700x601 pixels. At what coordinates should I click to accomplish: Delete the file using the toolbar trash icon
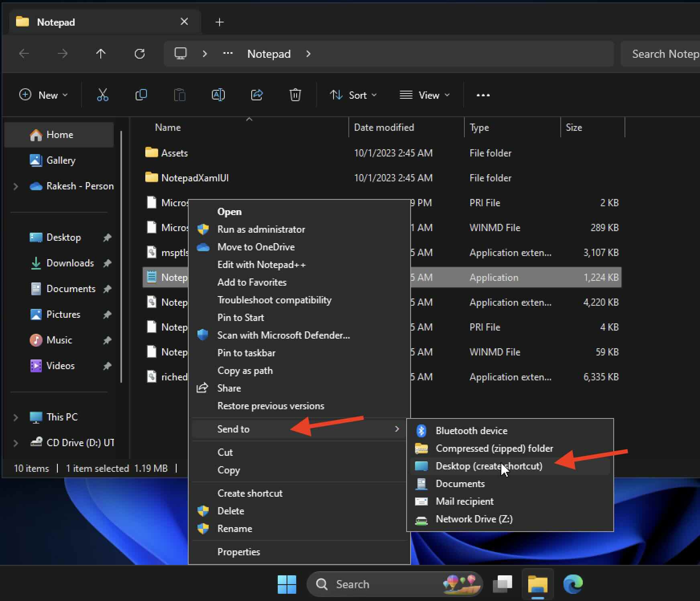(296, 95)
